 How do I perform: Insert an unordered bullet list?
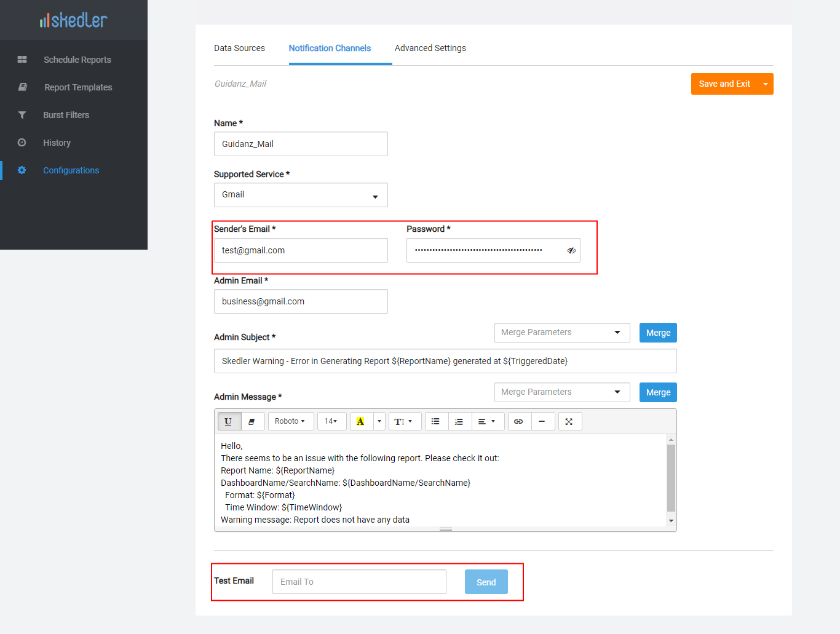coord(436,421)
